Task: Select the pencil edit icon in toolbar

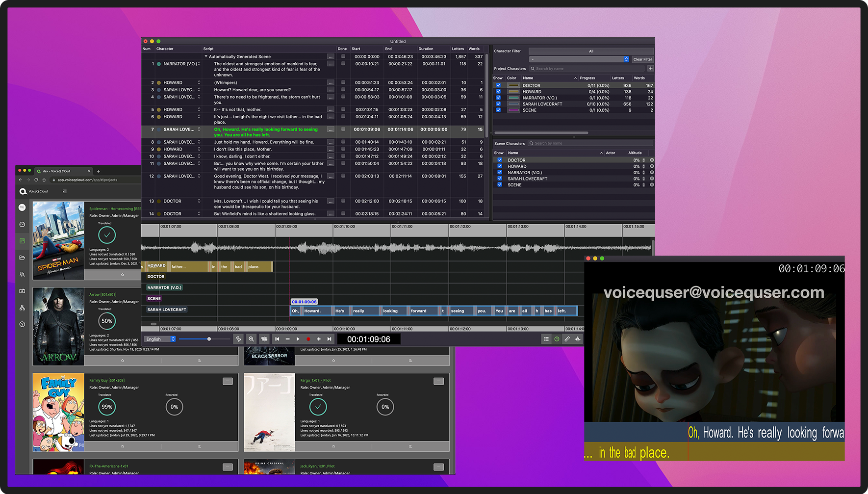Action: [x=567, y=339]
